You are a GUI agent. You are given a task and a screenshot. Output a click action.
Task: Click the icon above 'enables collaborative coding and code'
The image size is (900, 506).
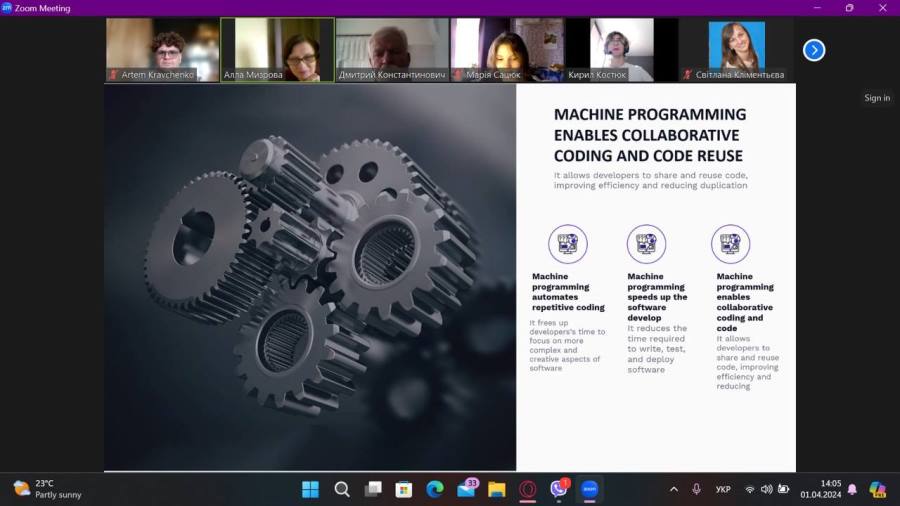730,244
